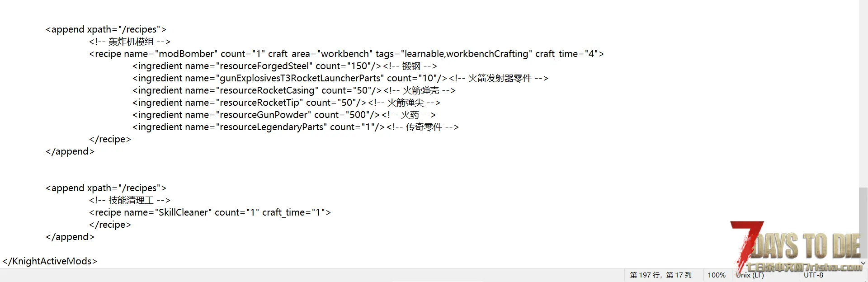Image resolution: width=868 pixels, height=282 pixels.
Task: Click the Unix (LF) line ending indicator
Action: (750, 275)
